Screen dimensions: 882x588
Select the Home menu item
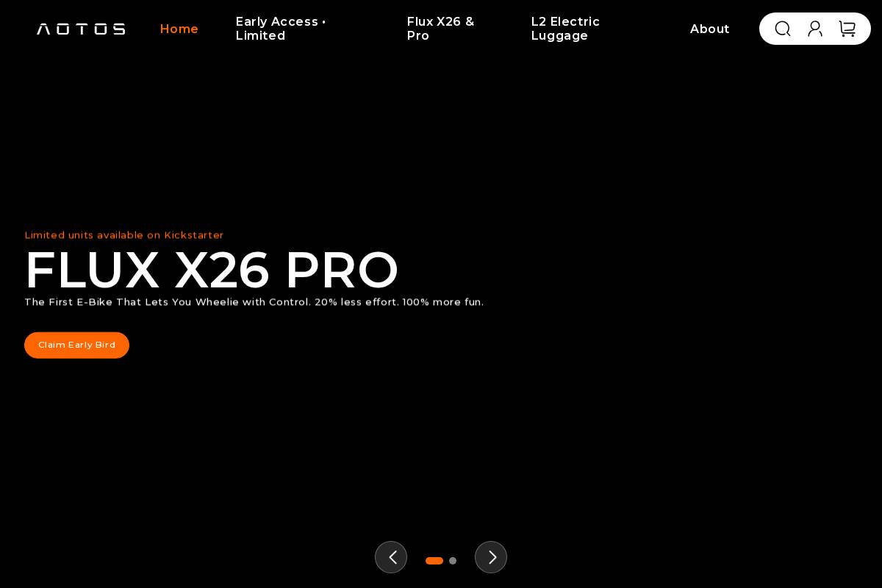pyautogui.click(x=179, y=29)
